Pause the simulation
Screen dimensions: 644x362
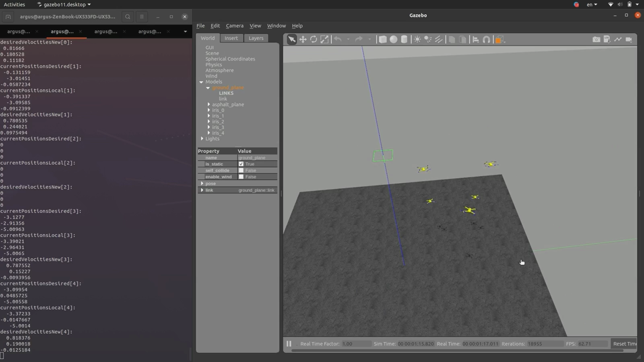point(289,344)
